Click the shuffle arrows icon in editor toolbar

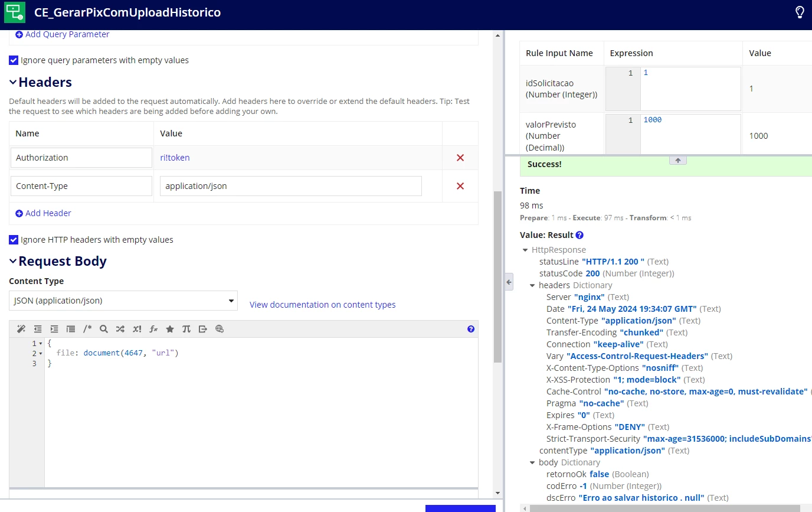120,329
